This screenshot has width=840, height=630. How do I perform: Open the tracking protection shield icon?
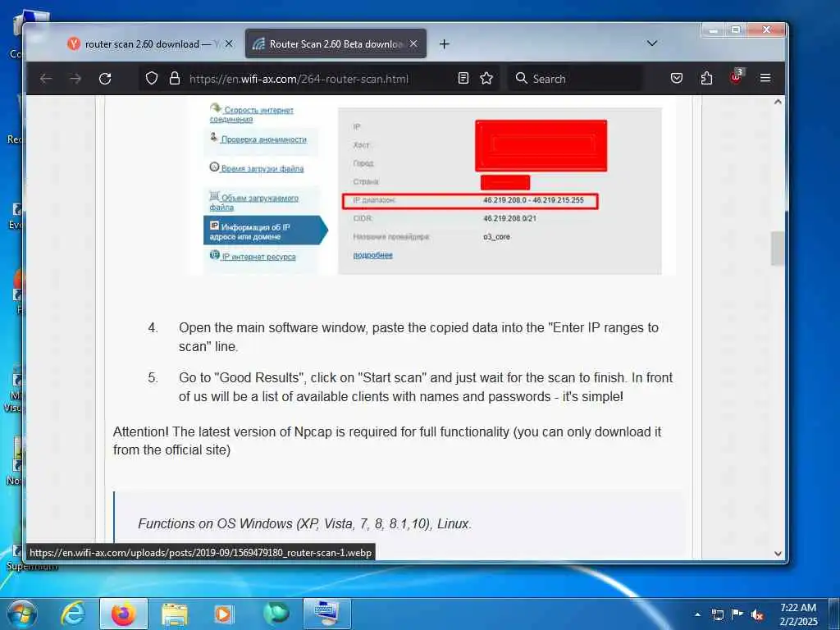tap(152, 79)
